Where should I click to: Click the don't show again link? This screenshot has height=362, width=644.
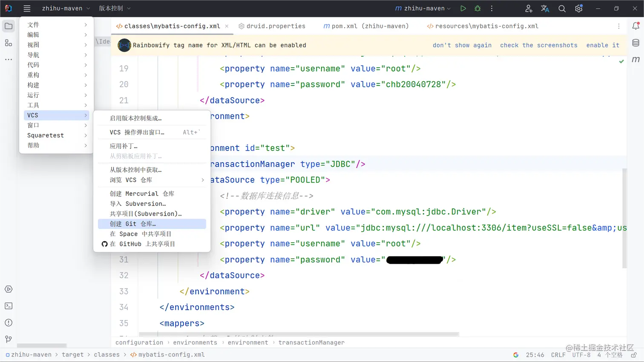point(462,45)
